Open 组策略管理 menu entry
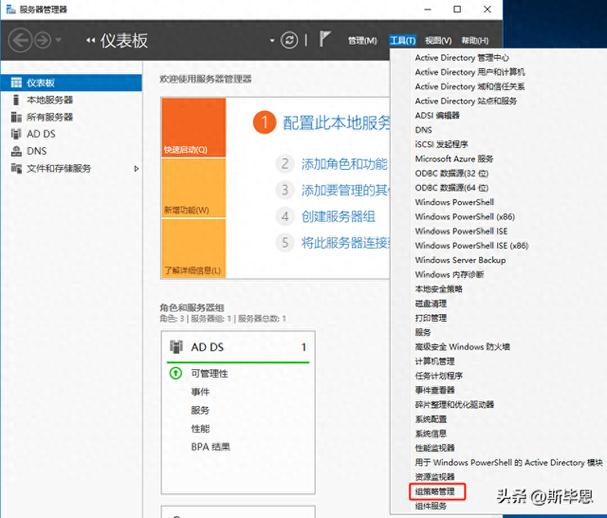The height and width of the screenshot is (518, 607). tap(437, 492)
